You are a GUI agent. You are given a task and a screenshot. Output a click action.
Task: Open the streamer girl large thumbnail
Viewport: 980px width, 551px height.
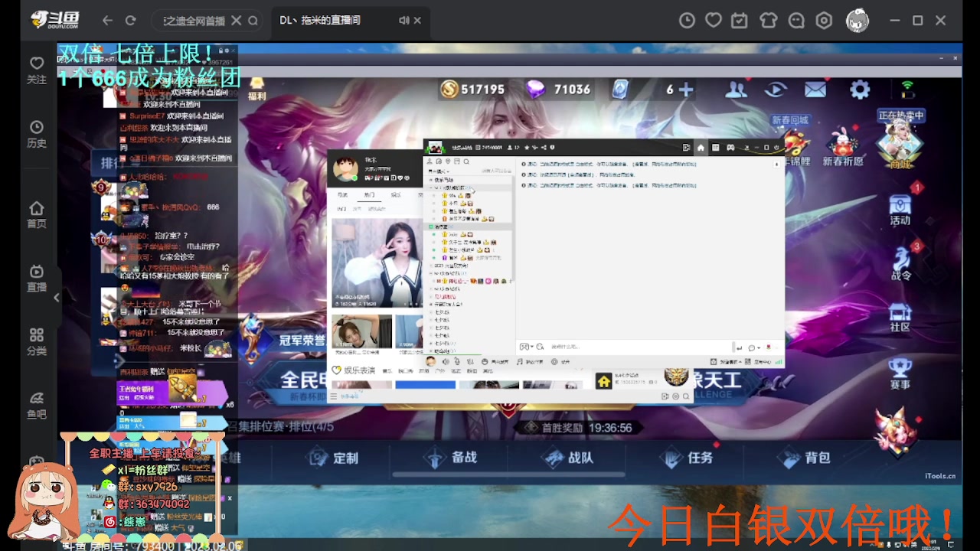377,263
